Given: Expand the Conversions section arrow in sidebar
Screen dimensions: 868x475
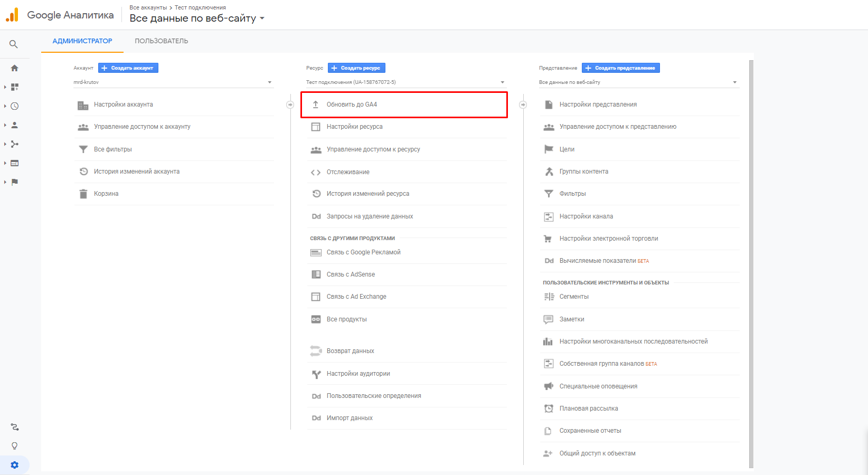Looking at the screenshot, I should click(x=5, y=182).
